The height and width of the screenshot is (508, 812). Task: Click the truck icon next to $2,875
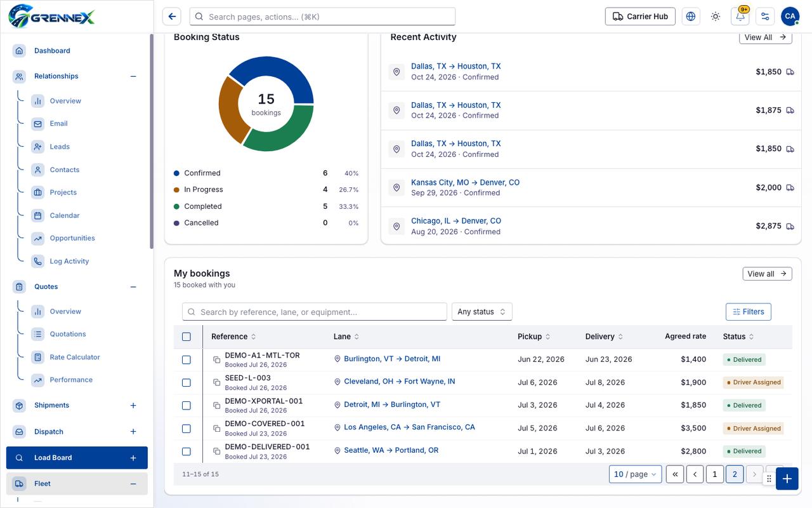coord(790,226)
